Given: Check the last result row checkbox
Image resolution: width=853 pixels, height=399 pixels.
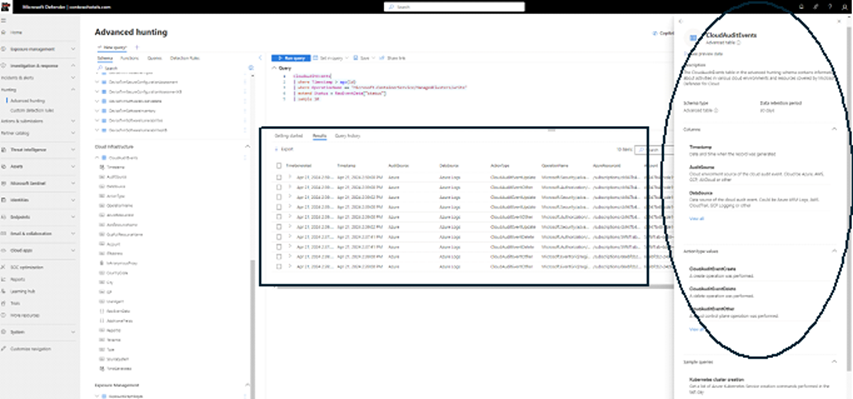Looking at the screenshot, I should [x=279, y=266].
